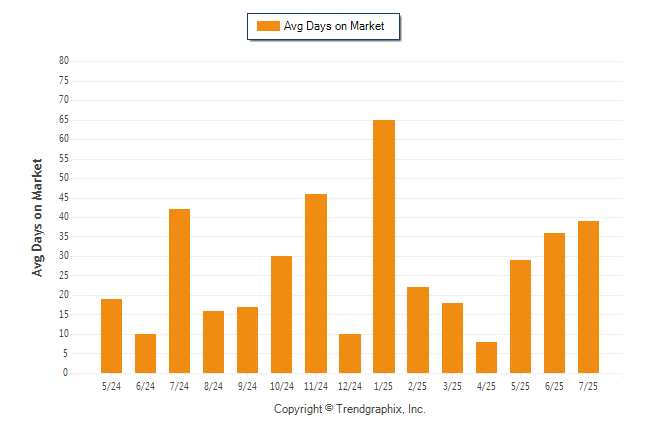This screenshot has height=434, width=646.
Task: Select the 11/24 bar
Action: (x=316, y=284)
